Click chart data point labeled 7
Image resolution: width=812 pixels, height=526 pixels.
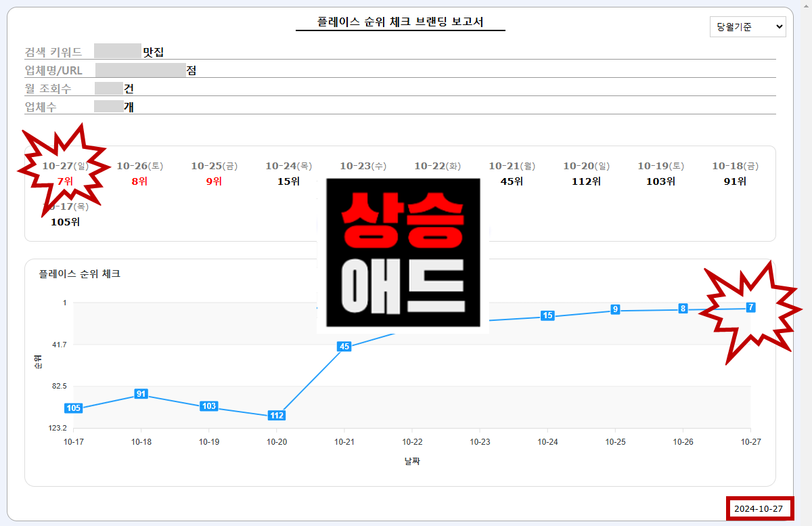click(750, 307)
